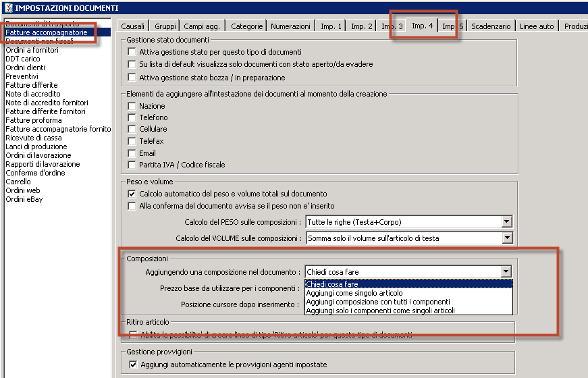Select 'Ricevute di cassa' in the list
The width and height of the screenshot is (588, 378).
[x=58, y=138]
